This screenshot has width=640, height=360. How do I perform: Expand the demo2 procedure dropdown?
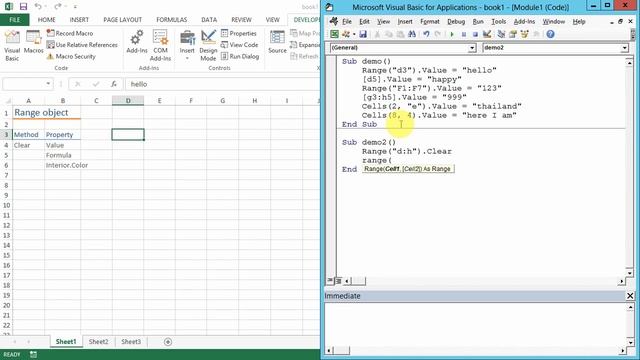coord(624,48)
